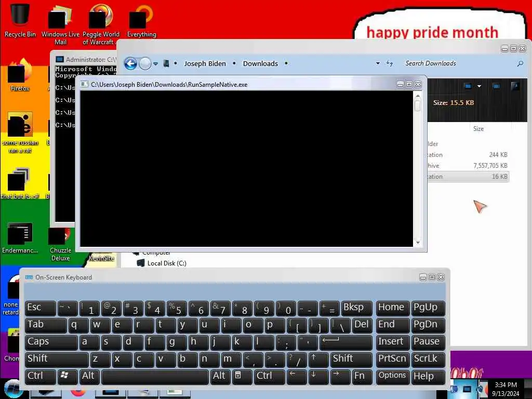This screenshot has width=532, height=399.
Task: Click the Back arrow in the Downloads window
Action: point(130,63)
